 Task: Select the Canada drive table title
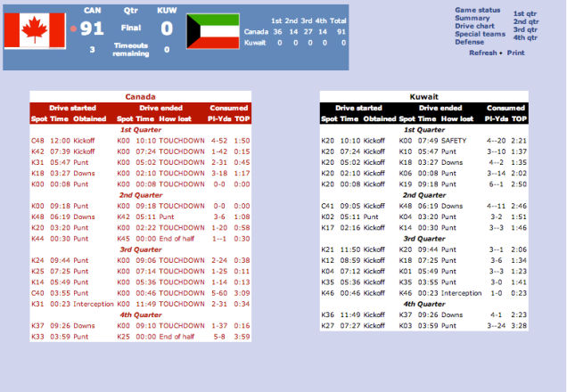click(x=140, y=97)
